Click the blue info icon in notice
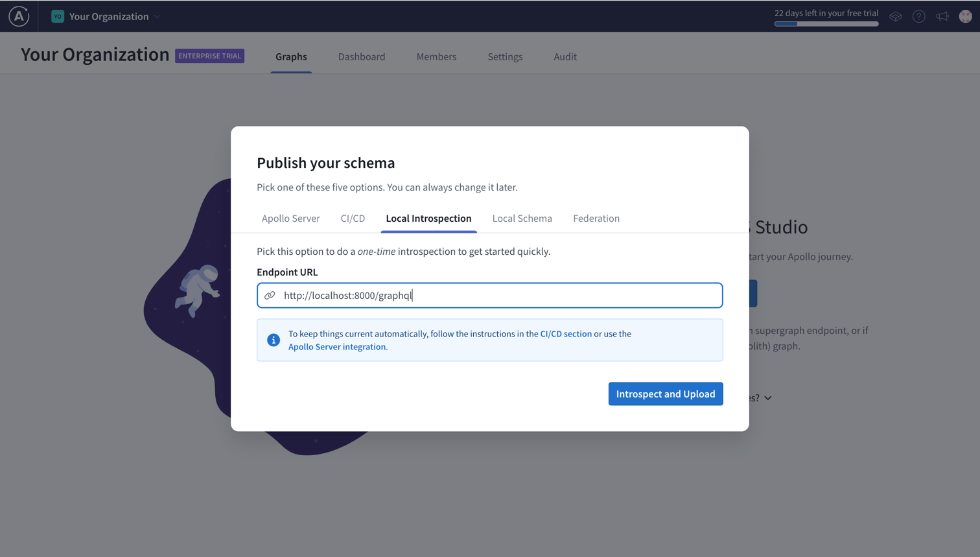 point(274,340)
